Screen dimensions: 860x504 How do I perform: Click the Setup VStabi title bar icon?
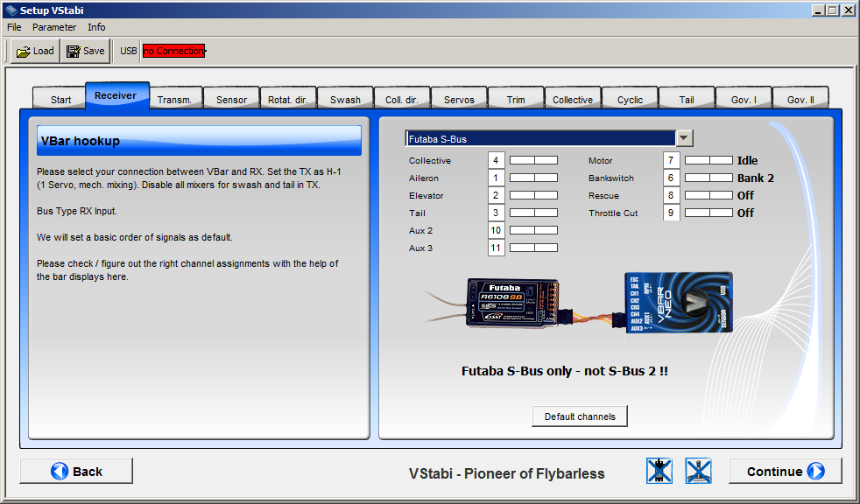coord(11,10)
